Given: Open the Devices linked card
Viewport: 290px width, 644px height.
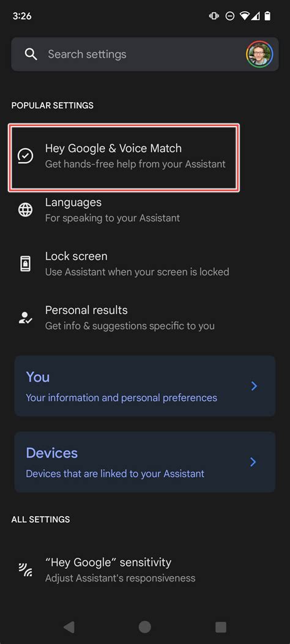Looking at the screenshot, I should tap(145, 462).
